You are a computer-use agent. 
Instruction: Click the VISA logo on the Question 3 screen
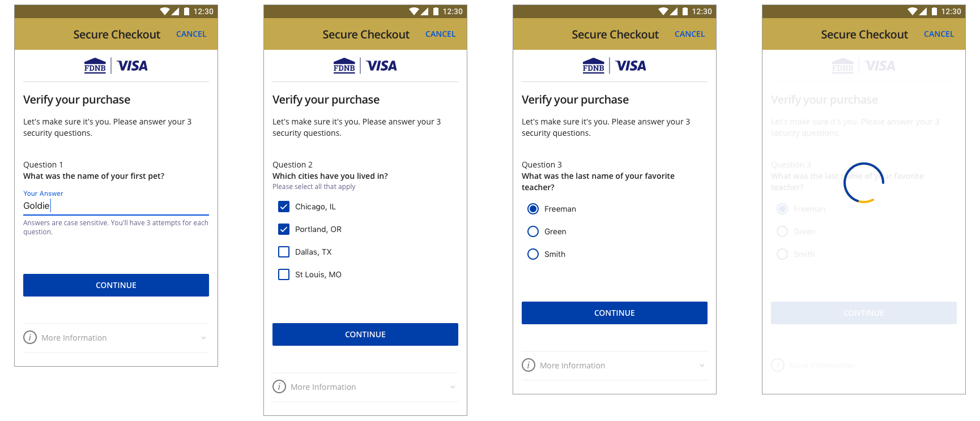631,66
